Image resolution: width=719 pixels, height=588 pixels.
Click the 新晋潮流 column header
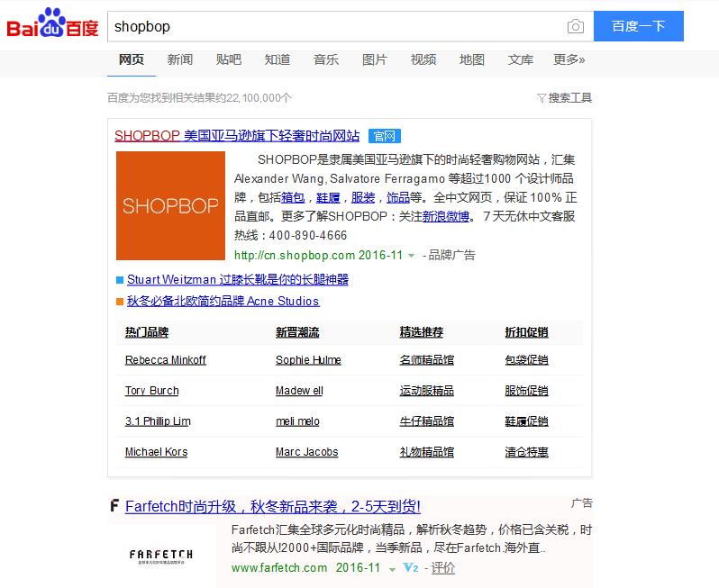pos(297,332)
